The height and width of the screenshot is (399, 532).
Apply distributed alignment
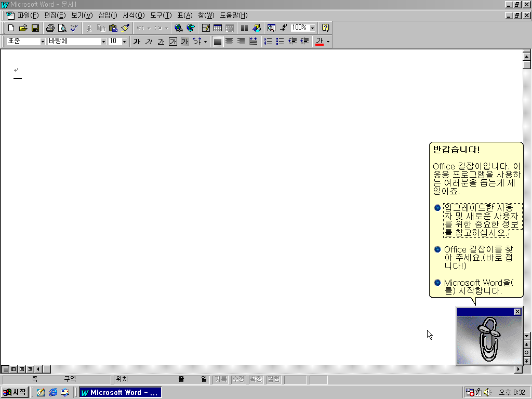(x=253, y=42)
